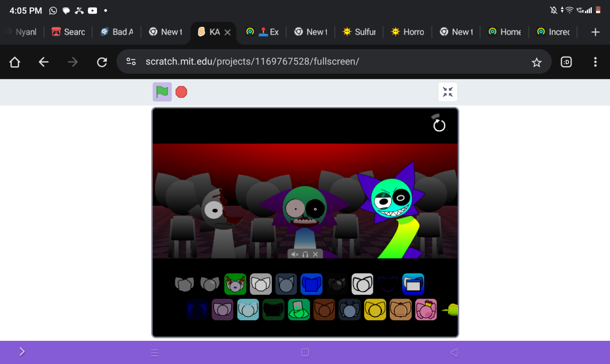Select the white outlined round character icon

coord(362,284)
